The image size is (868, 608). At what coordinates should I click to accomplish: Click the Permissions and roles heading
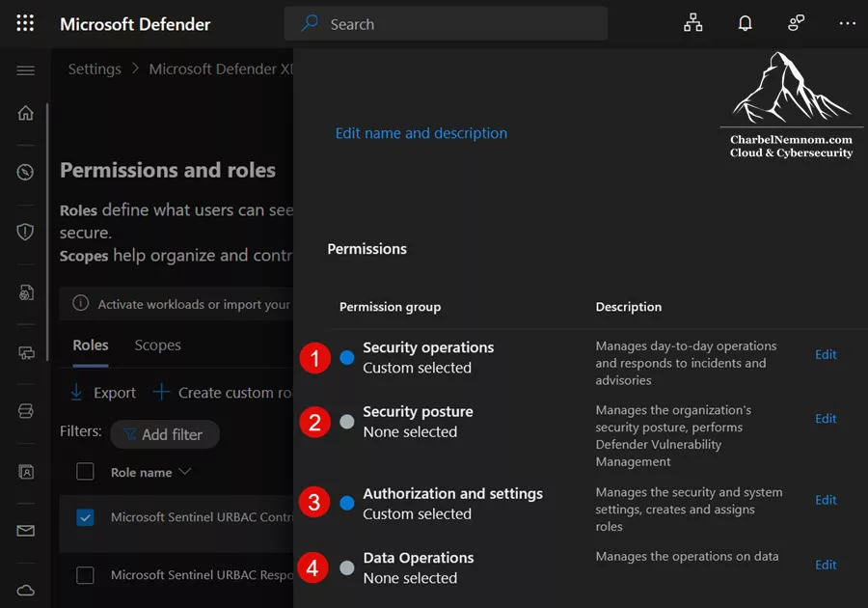[x=168, y=170]
